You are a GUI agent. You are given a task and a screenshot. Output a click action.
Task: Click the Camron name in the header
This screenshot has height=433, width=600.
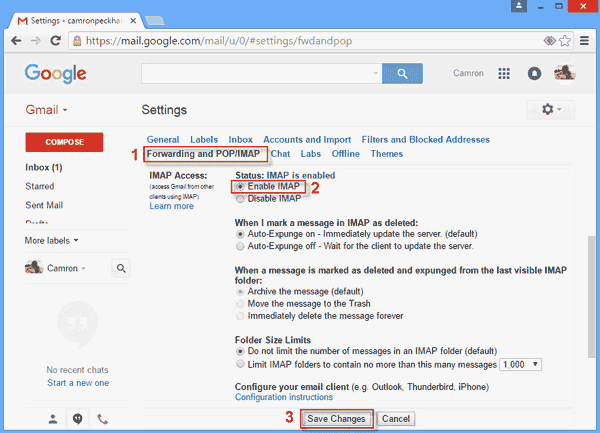coord(468,73)
